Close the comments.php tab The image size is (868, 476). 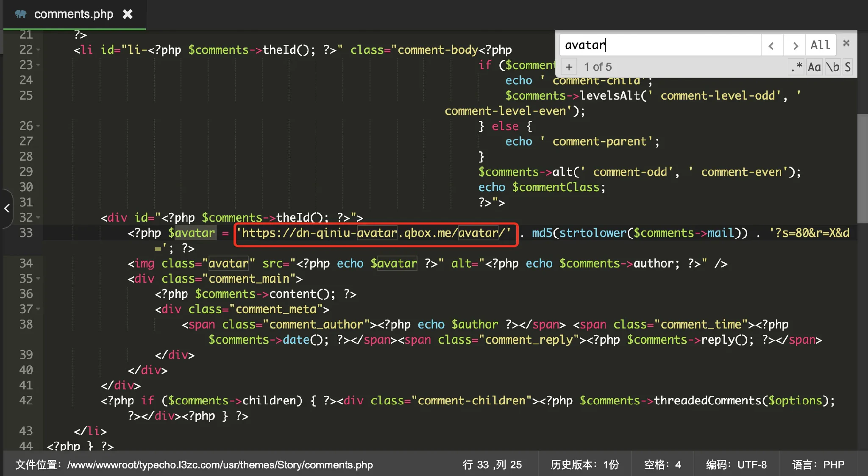[x=128, y=14]
